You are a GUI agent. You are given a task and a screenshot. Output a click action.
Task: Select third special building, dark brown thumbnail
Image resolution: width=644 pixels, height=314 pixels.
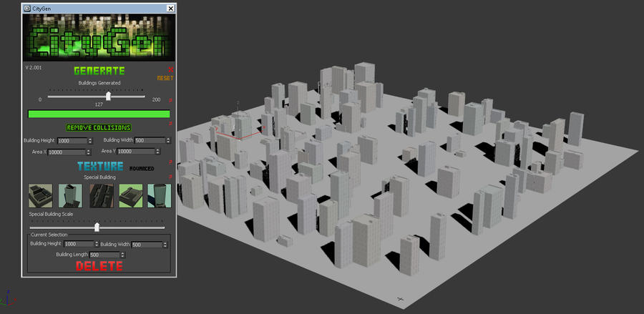[x=101, y=196]
